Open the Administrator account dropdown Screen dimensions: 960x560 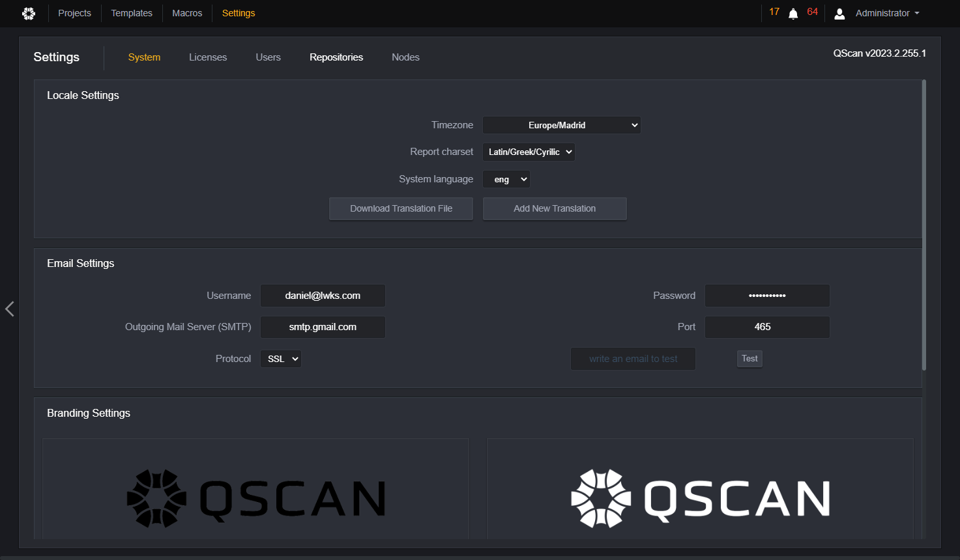[x=888, y=13]
